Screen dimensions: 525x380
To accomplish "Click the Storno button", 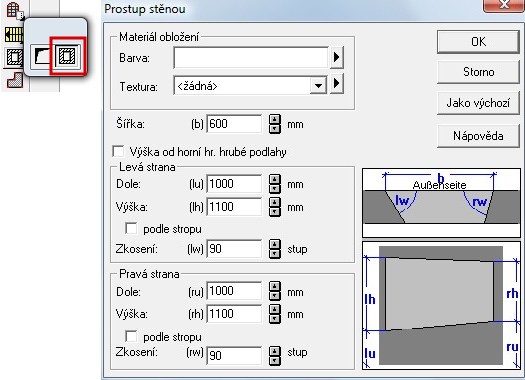I will pyautogui.click(x=478, y=72).
